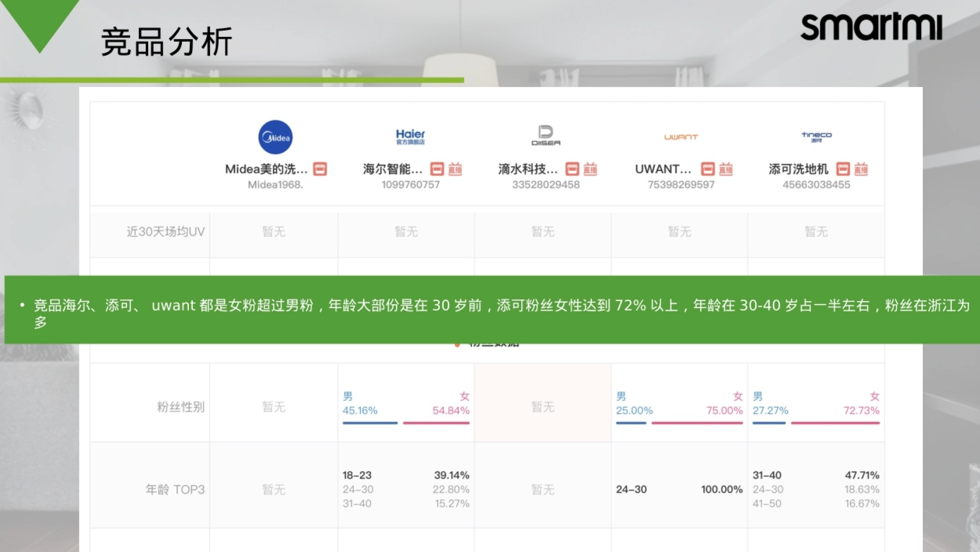Click UWANT female percentage 75.00%
980x552 pixels.
(724, 410)
